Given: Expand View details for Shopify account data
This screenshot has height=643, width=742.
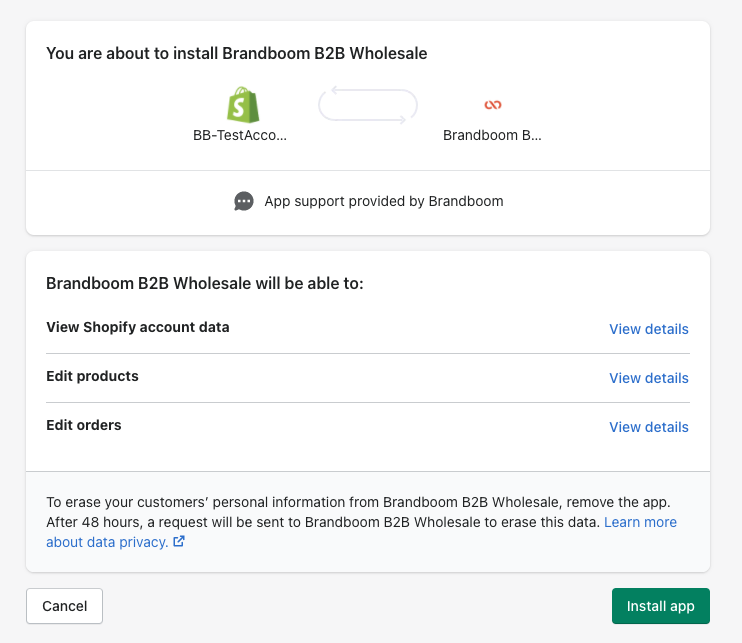Looking at the screenshot, I should pyautogui.click(x=648, y=329).
